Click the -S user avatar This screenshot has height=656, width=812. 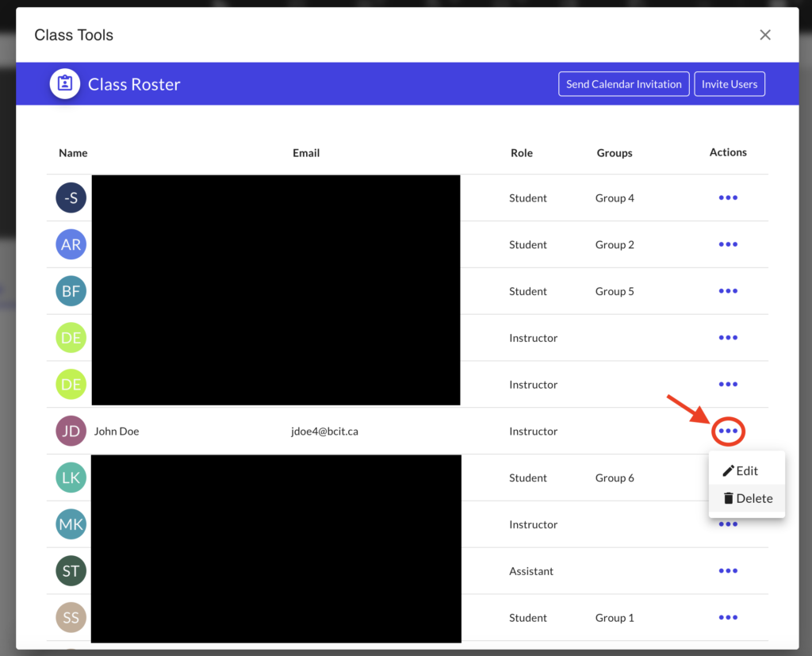(x=71, y=198)
